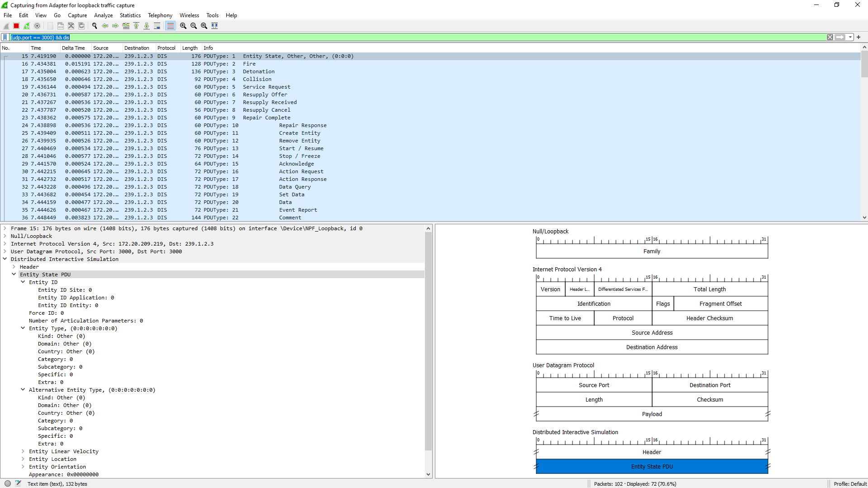Viewport: 868px width, 488px height.
Task: Toggle packet list colorization
Action: (x=170, y=26)
